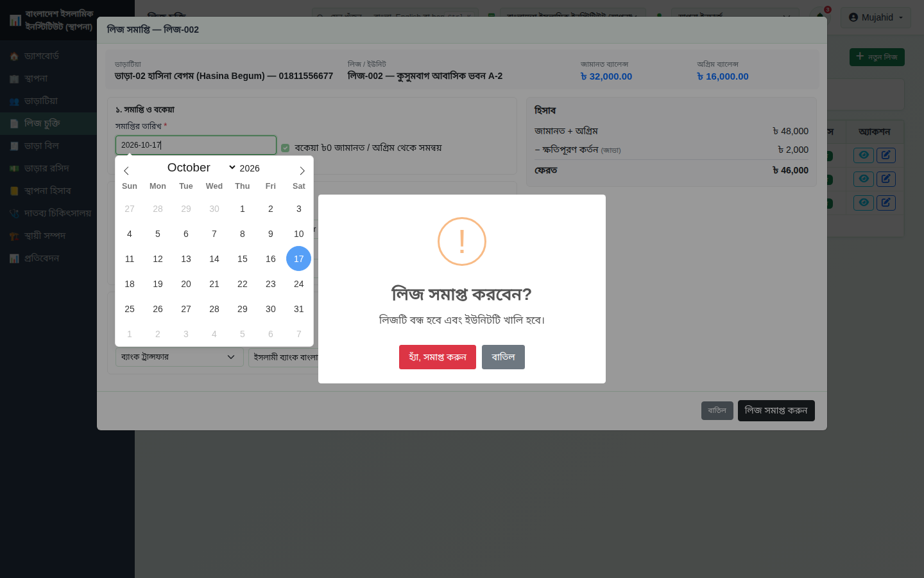Click the gray বাতিল button in modal footer
The height and width of the screenshot is (578, 924).
pyautogui.click(x=717, y=411)
